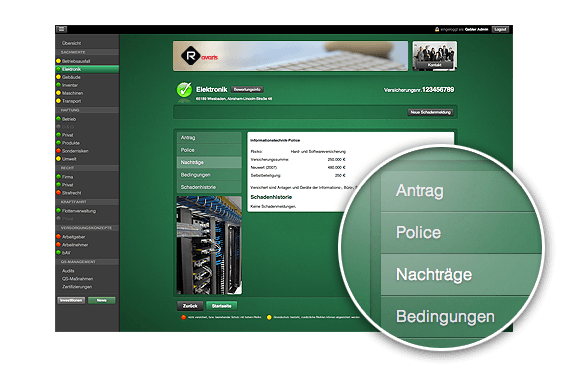Screen dimensions: 570x381
Task: Switch to the Antrag tab
Action: 209,138
